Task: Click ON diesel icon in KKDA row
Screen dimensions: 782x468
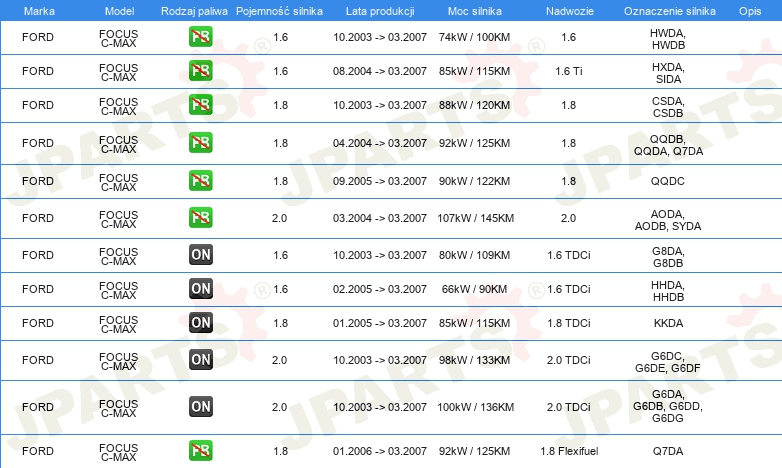Action: tap(201, 322)
